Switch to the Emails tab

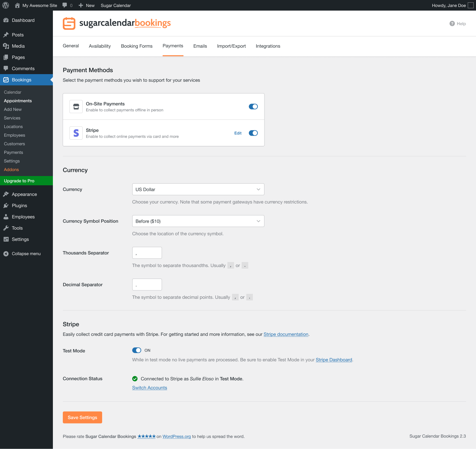200,46
